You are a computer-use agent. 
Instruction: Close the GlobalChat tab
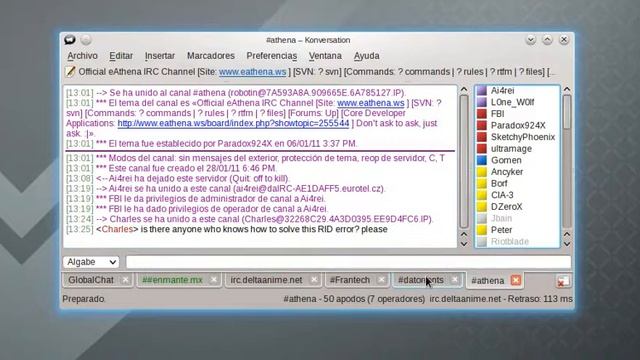click(125, 280)
